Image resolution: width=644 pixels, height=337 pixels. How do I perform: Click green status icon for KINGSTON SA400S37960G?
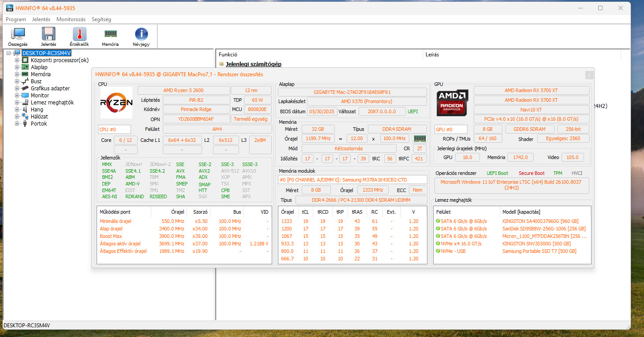tap(438, 221)
